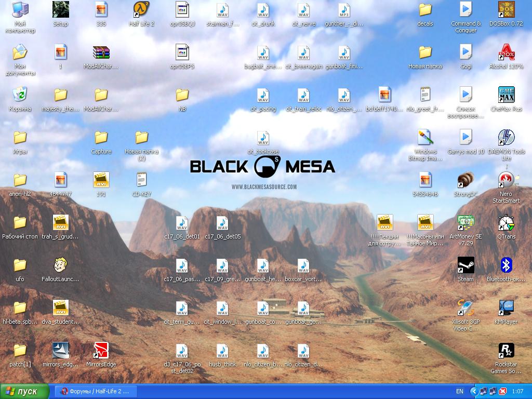The width and height of the screenshot is (532, 399).
Task: Switch to Форумы / Half-Life 2 taskbar window
Action: click(96, 391)
